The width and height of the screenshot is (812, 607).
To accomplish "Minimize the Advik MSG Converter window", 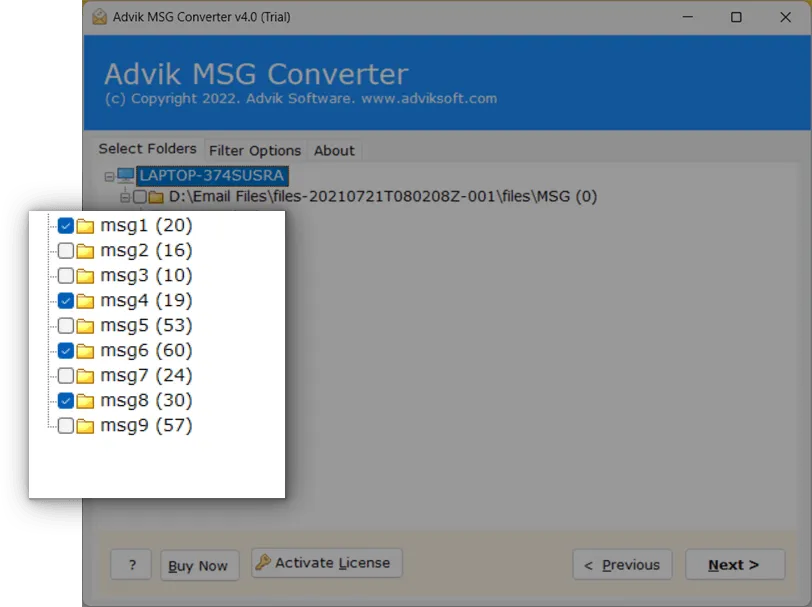I will pyautogui.click(x=687, y=17).
